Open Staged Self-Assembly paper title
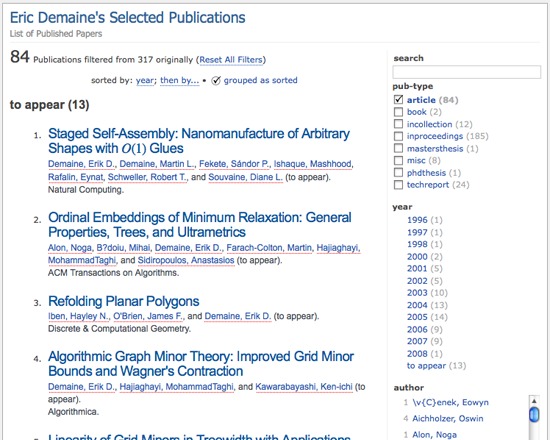This screenshot has width=550, height=440. (x=199, y=141)
